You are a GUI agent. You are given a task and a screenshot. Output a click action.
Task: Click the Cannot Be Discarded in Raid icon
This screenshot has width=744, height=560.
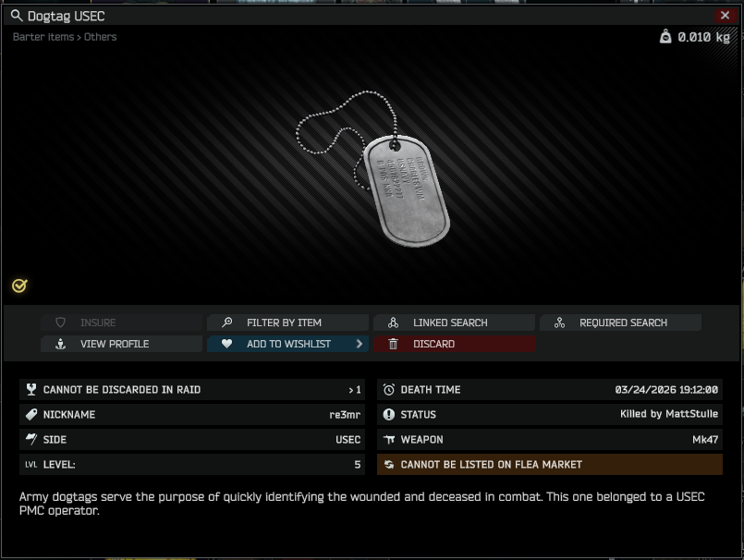[x=31, y=390]
